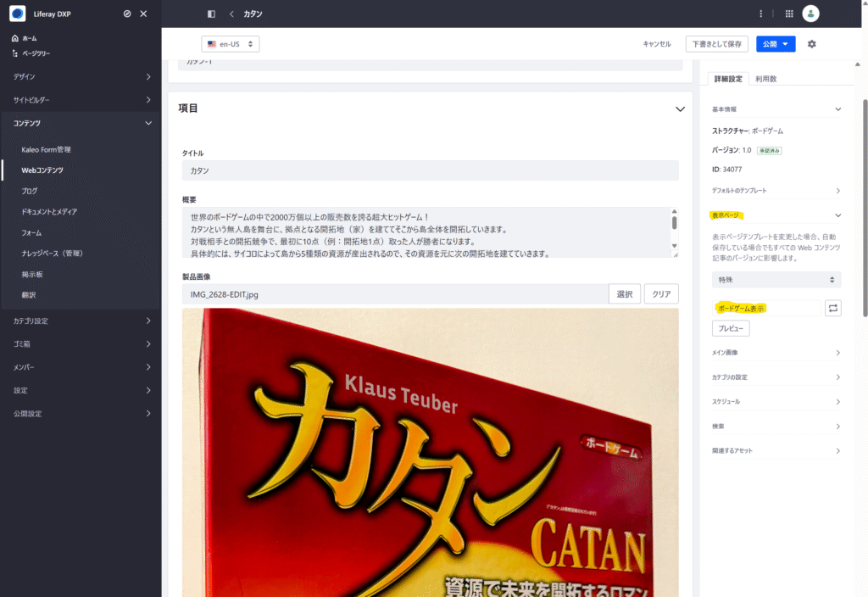The height and width of the screenshot is (597, 868).
Task: Open the en-US language dropdown
Action: (x=231, y=44)
